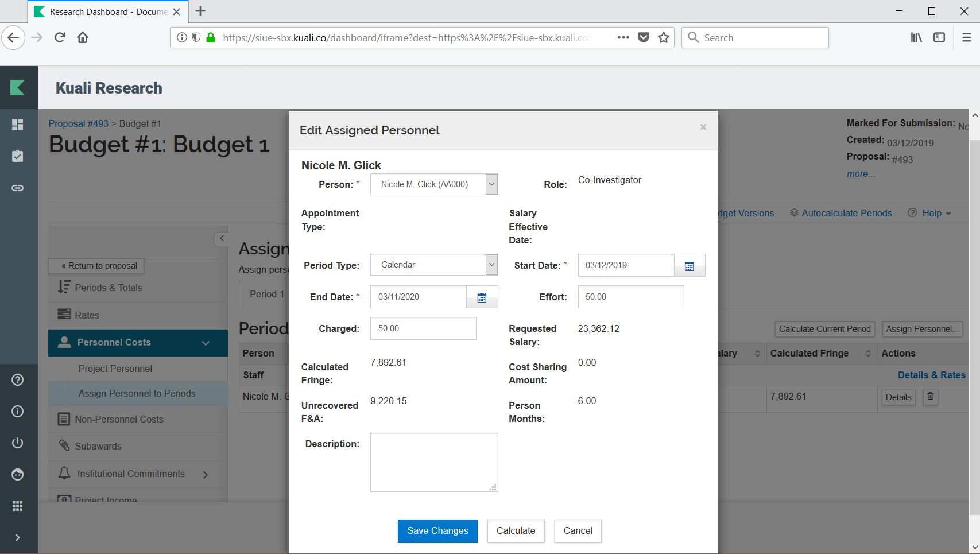Collapse the Personnel Costs section
Image resolution: width=980 pixels, height=554 pixels.
coord(206,343)
